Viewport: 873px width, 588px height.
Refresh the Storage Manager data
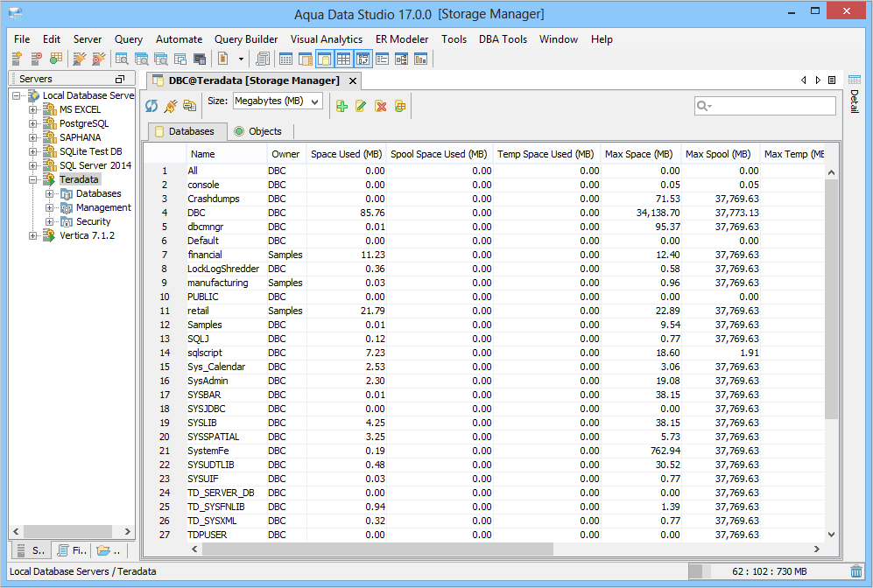[151, 106]
